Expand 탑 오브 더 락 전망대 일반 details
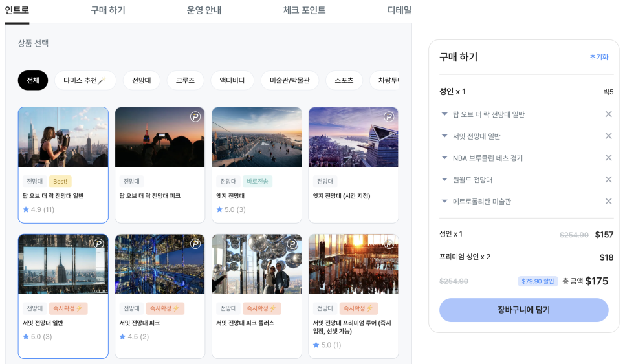625x364 pixels. coord(444,114)
